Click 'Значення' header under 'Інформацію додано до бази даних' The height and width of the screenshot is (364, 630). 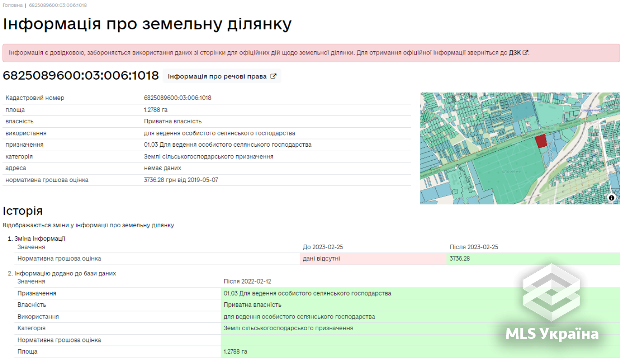[31, 282]
